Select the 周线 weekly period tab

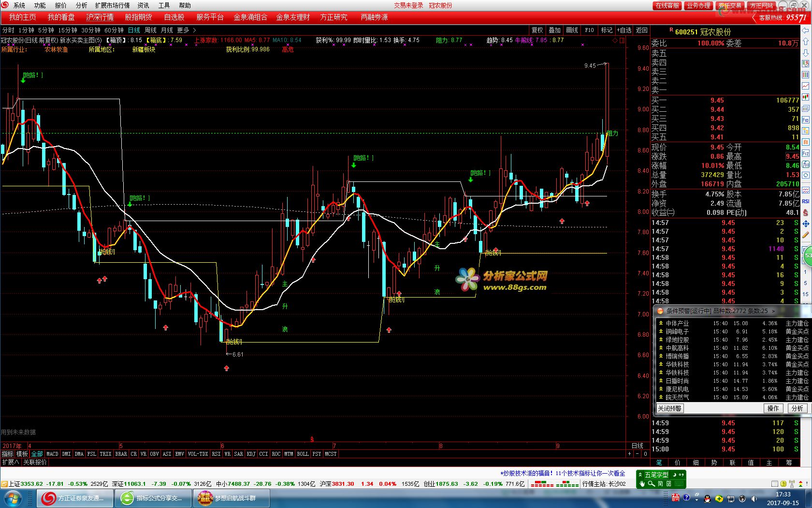(x=150, y=30)
